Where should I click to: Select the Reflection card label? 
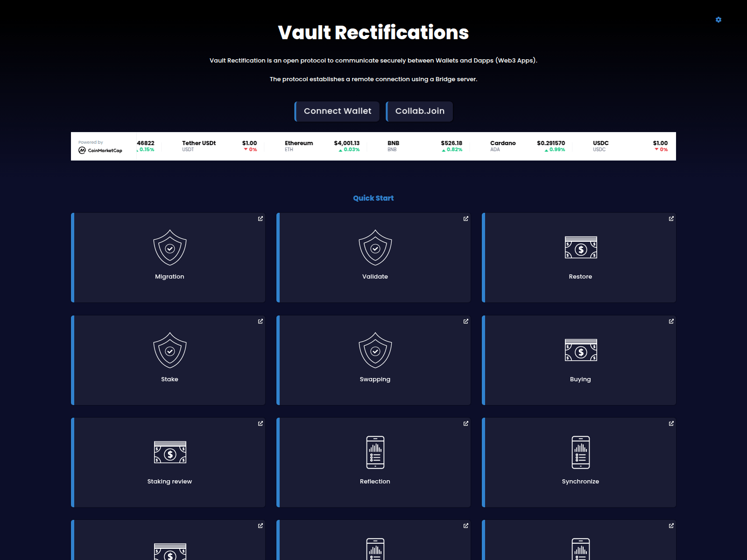click(375, 482)
